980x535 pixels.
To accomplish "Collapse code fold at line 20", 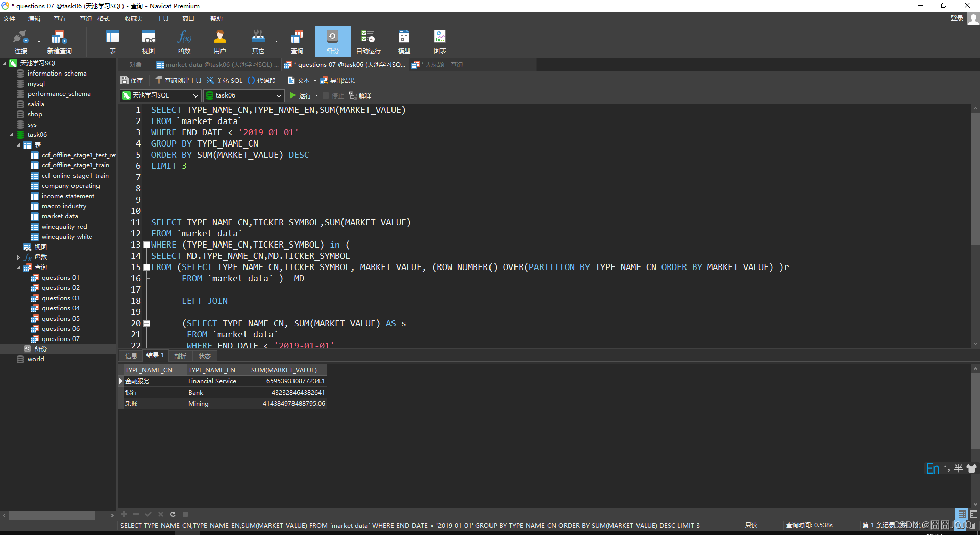I will tap(146, 323).
